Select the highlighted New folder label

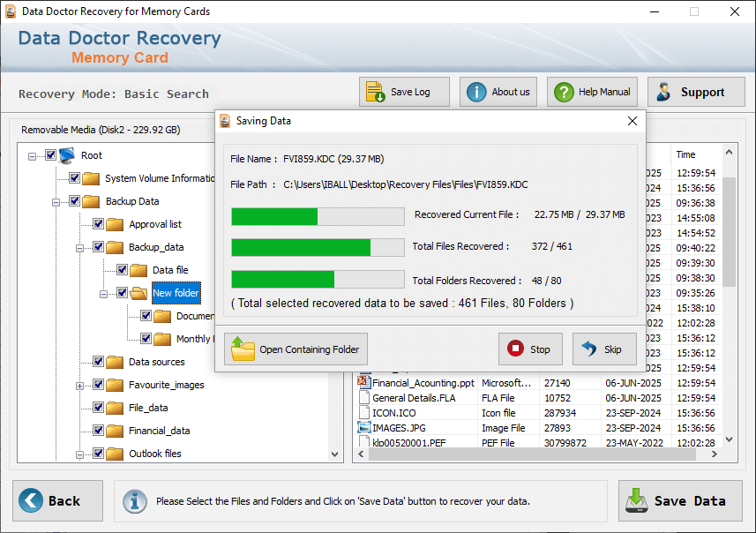pos(176,293)
